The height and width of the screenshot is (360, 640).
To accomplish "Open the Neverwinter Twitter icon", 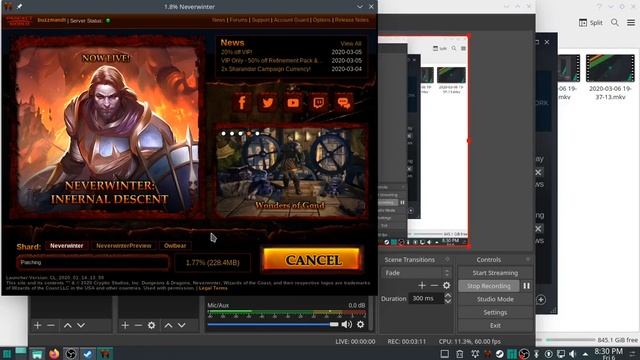I will click(267, 102).
